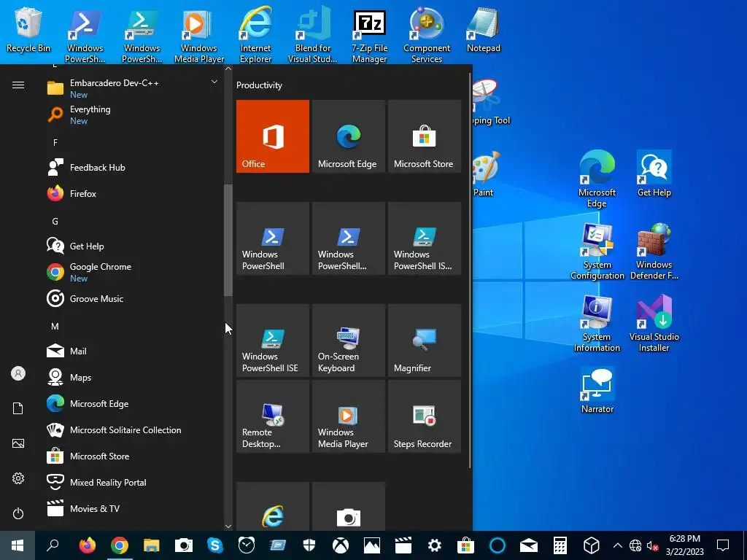The image size is (747, 560).
Task: Open Mixed Reality Portal
Action: tap(133, 483)
